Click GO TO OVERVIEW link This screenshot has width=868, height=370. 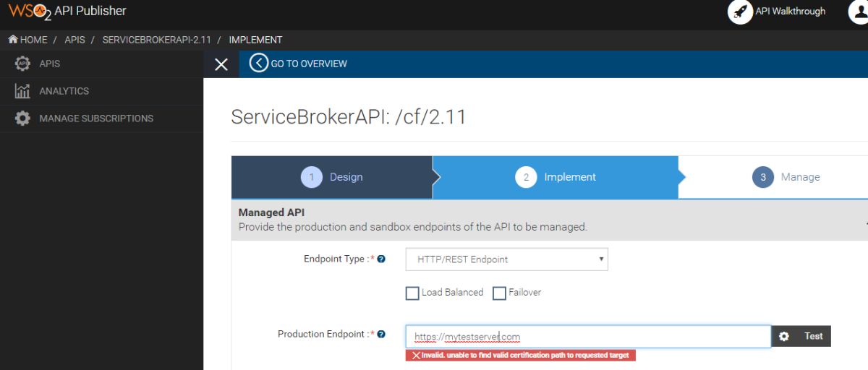pyautogui.click(x=309, y=64)
